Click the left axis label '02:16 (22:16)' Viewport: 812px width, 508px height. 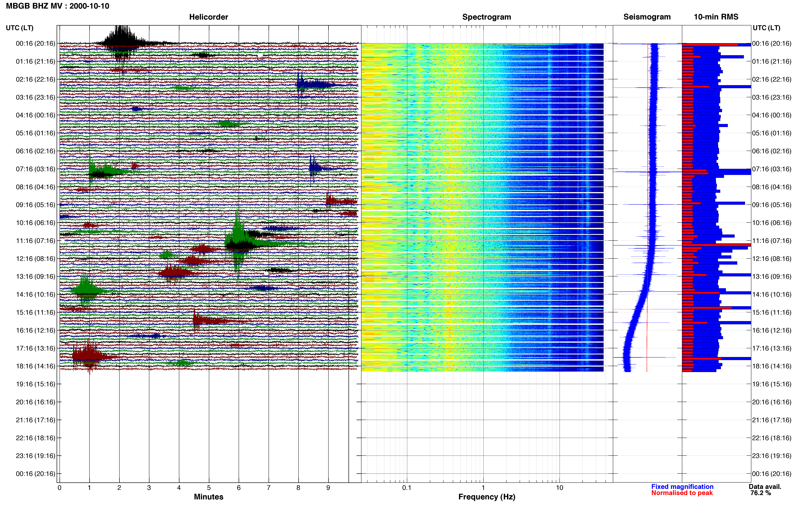(35, 79)
